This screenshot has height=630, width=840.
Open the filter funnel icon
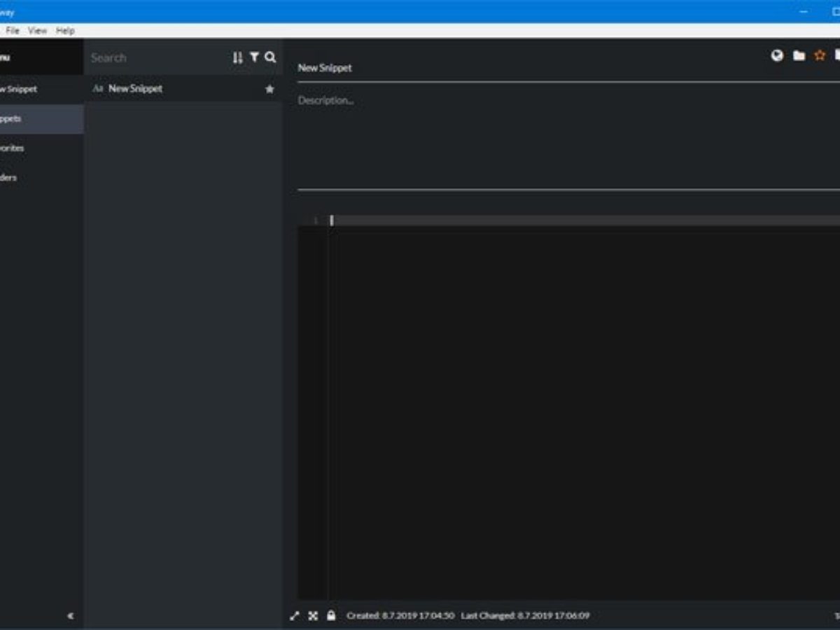(255, 57)
